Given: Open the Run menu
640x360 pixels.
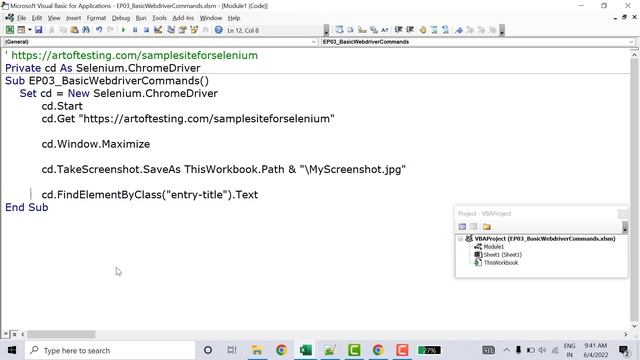Looking at the screenshot, I should click(141, 18).
